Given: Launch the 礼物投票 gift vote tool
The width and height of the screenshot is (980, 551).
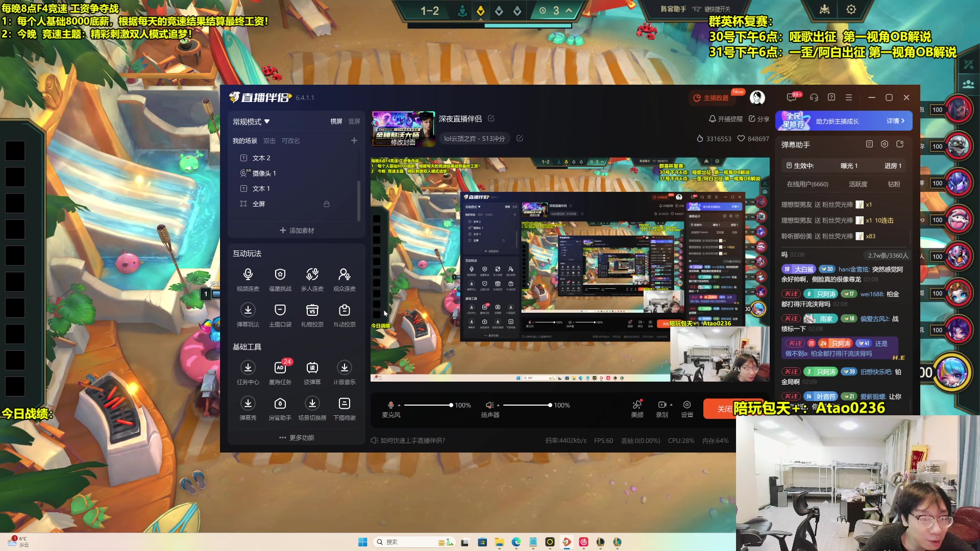Looking at the screenshot, I should coord(312,315).
